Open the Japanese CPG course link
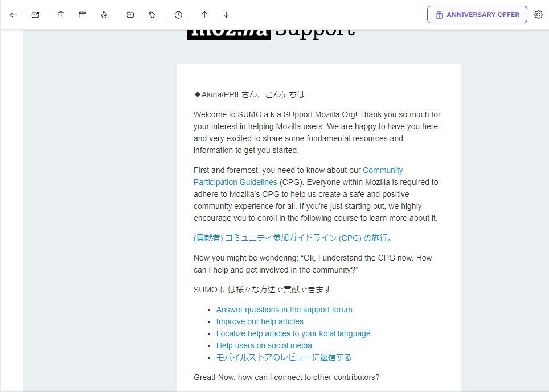This screenshot has height=392, width=549. click(x=293, y=238)
